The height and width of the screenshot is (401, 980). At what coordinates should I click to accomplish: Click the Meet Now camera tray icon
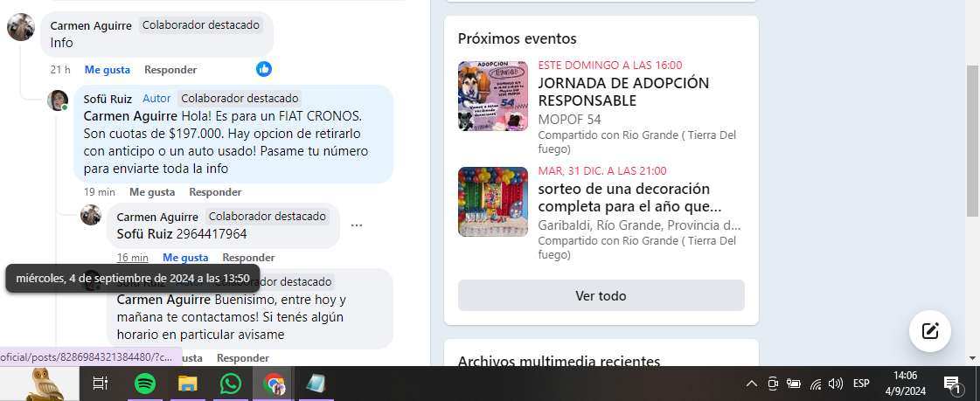[773, 384]
